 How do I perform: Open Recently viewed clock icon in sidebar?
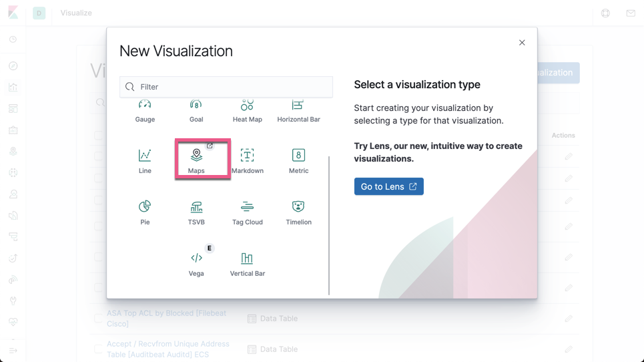(13, 39)
